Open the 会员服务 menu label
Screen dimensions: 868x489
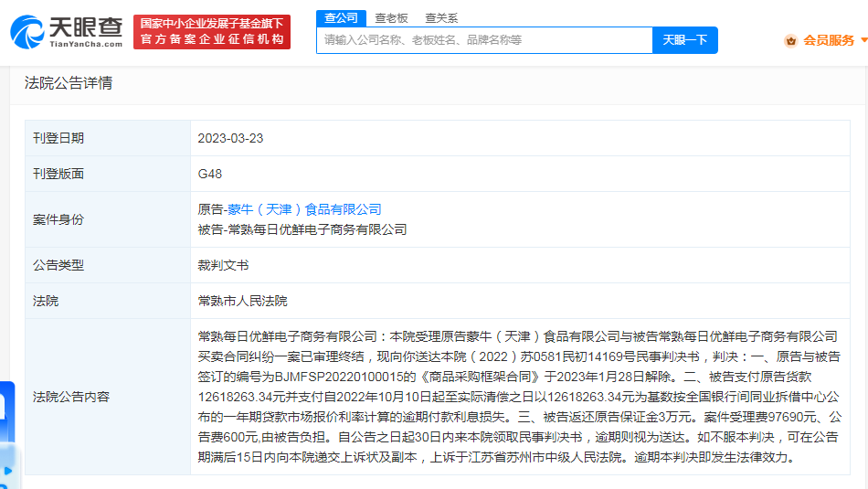[829, 40]
